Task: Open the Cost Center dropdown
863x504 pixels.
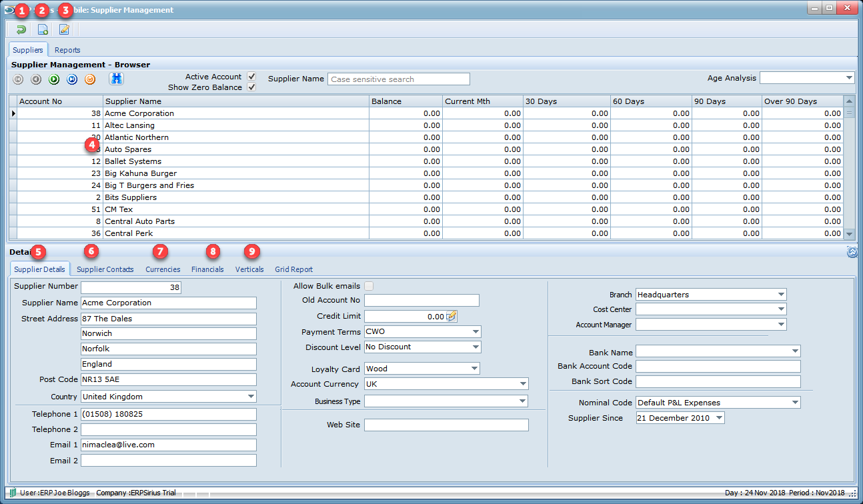Action: [x=781, y=309]
